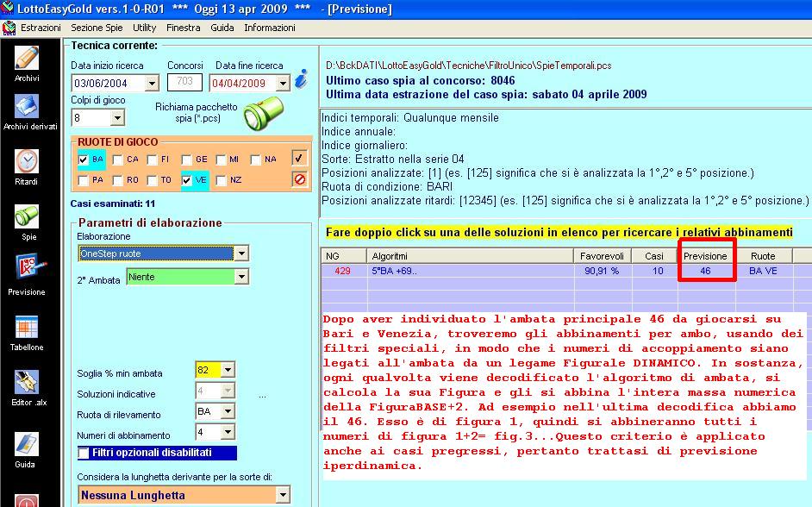Viewport: 812px width, 507px height.
Task: Enable the GE wheel checkbox
Action: (186, 160)
